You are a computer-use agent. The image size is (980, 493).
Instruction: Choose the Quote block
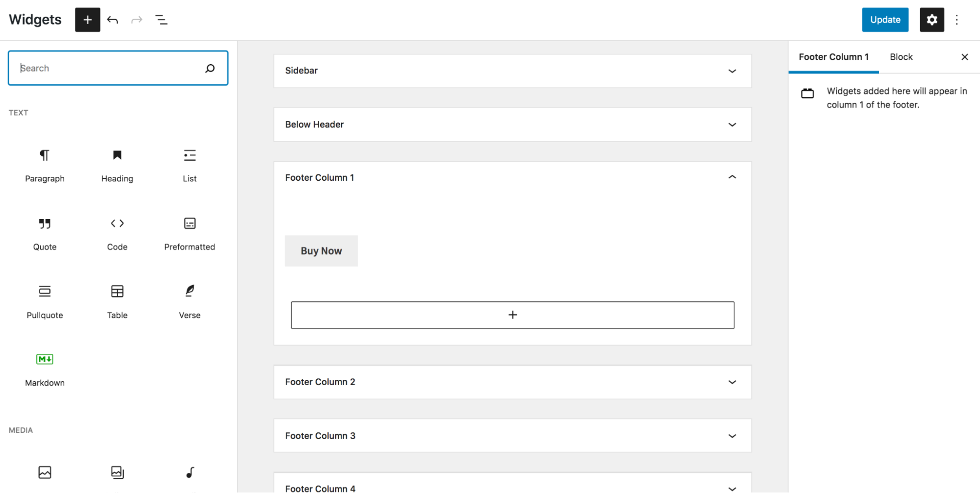pyautogui.click(x=45, y=233)
